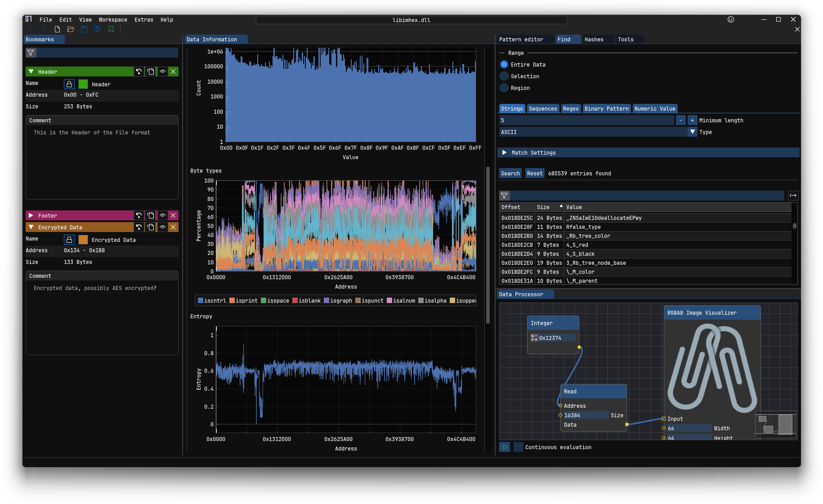The width and height of the screenshot is (823, 504).
Task: Expand the Match Settings section
Action: (x=505, y=153)
